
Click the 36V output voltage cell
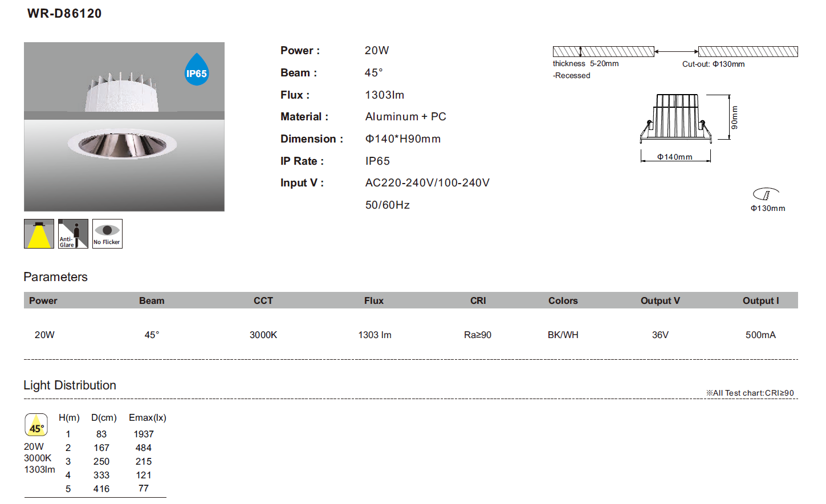[660, 335]
